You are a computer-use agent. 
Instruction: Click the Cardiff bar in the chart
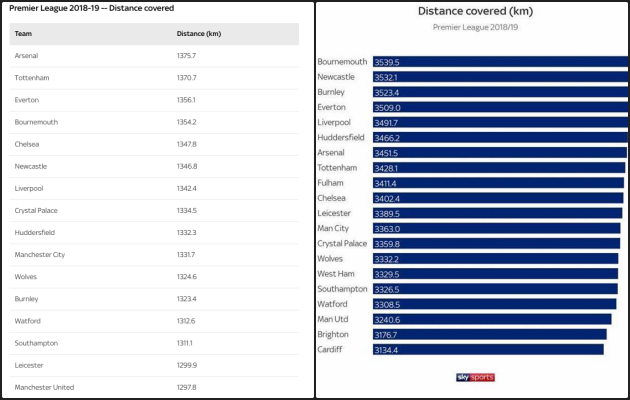(x=488, y=349)
